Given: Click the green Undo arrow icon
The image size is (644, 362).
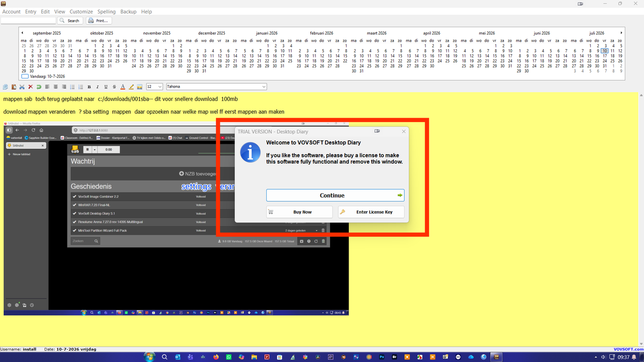Looking at the screenshot, I should click(39, 87).
